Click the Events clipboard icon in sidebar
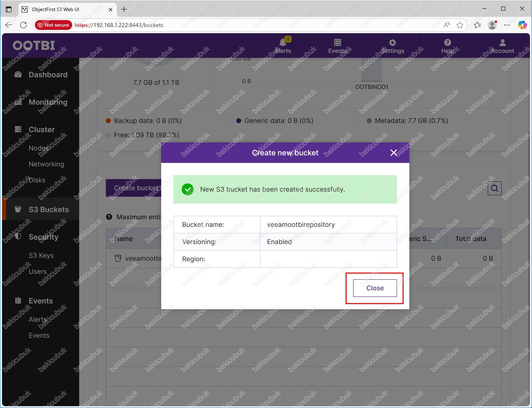532x408 pixels. pos(18,301)
